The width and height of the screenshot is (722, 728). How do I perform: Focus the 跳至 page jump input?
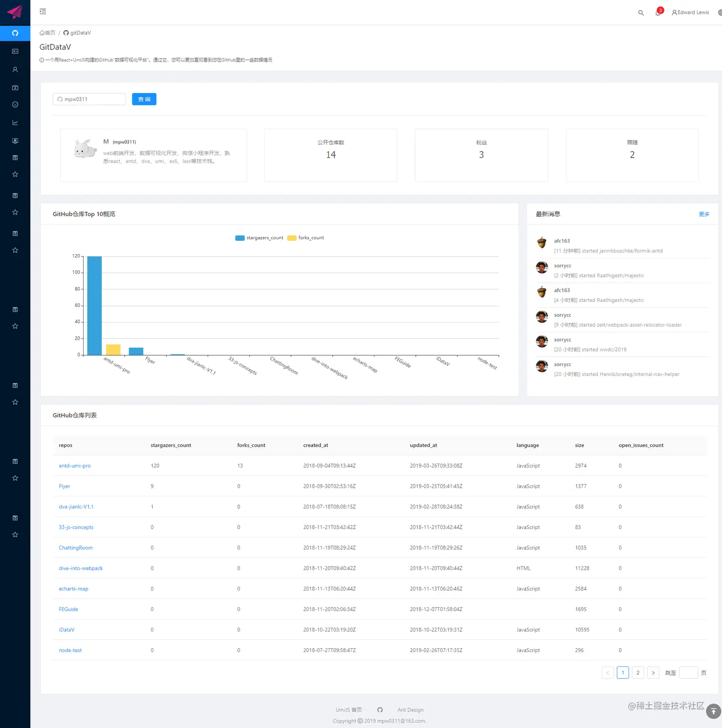pos(689,673)
